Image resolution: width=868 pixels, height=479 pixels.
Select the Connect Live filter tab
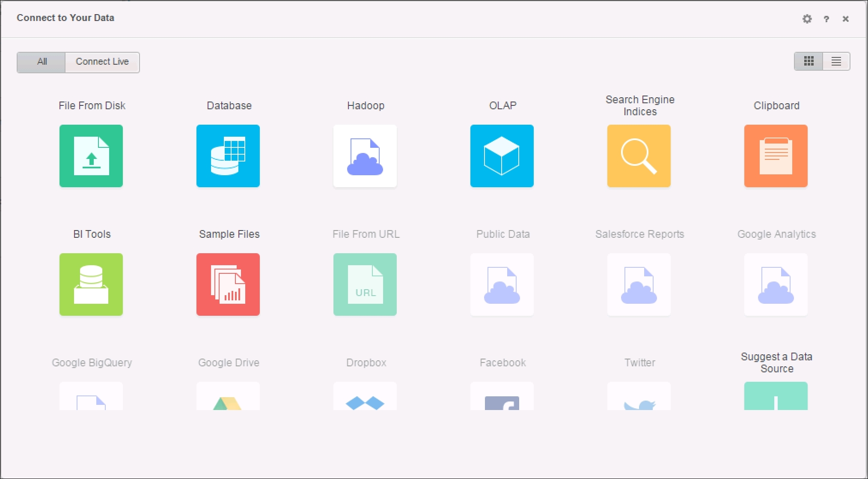pyautogui.click(x=102, y=62)
